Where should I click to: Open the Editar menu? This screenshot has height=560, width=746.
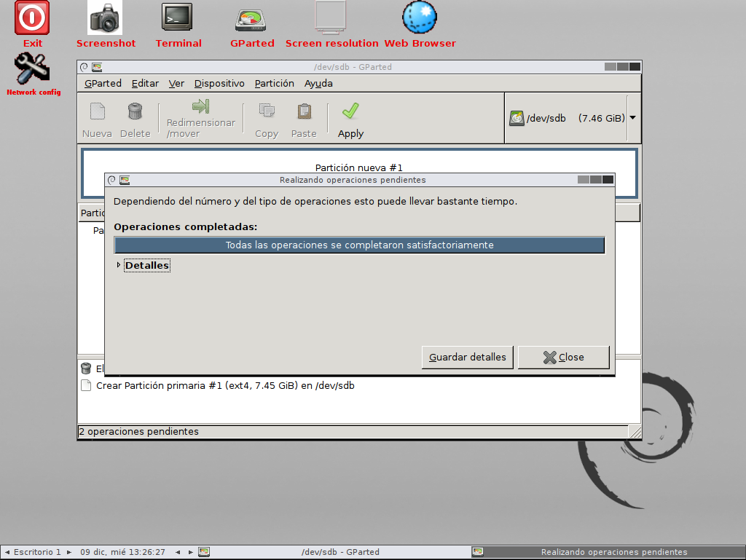point(145,83)
